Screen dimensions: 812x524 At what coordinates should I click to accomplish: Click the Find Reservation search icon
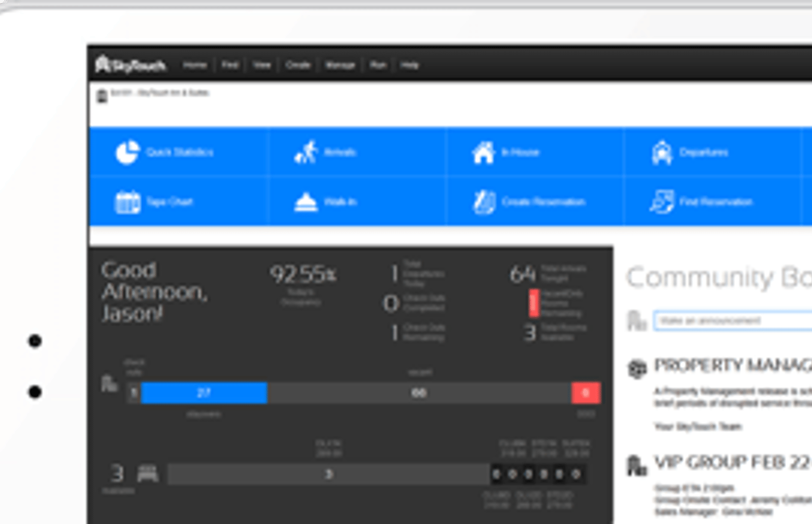[x=662, y=202]
